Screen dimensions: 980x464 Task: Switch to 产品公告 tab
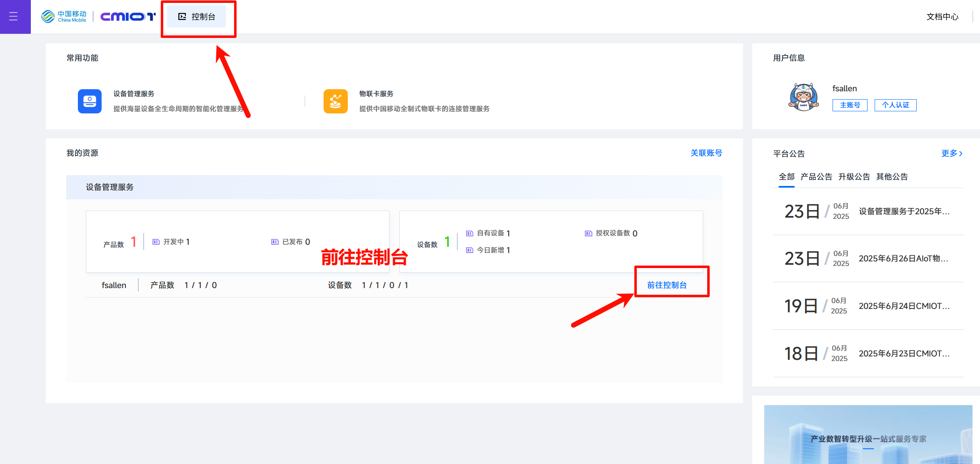[x=816, y=177]
